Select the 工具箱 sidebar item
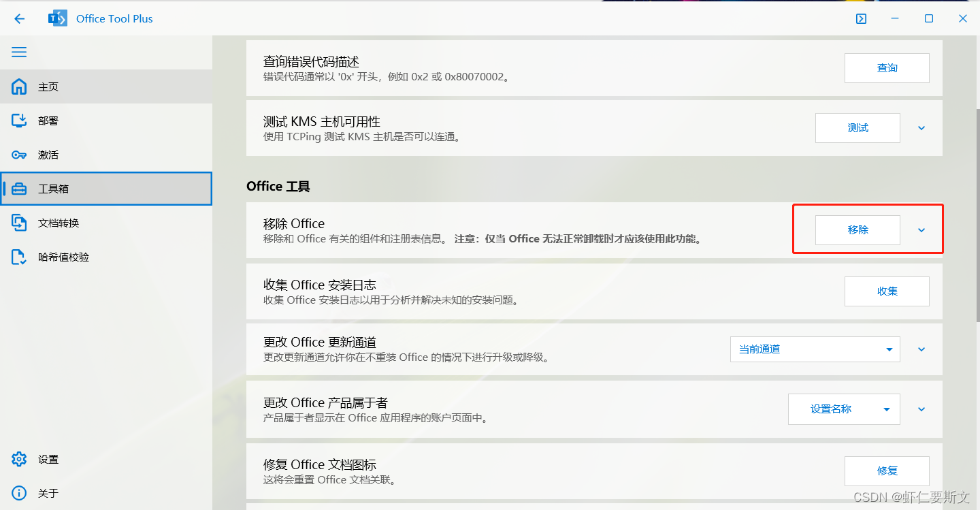 pyautogui.click(x=106, y=189)
